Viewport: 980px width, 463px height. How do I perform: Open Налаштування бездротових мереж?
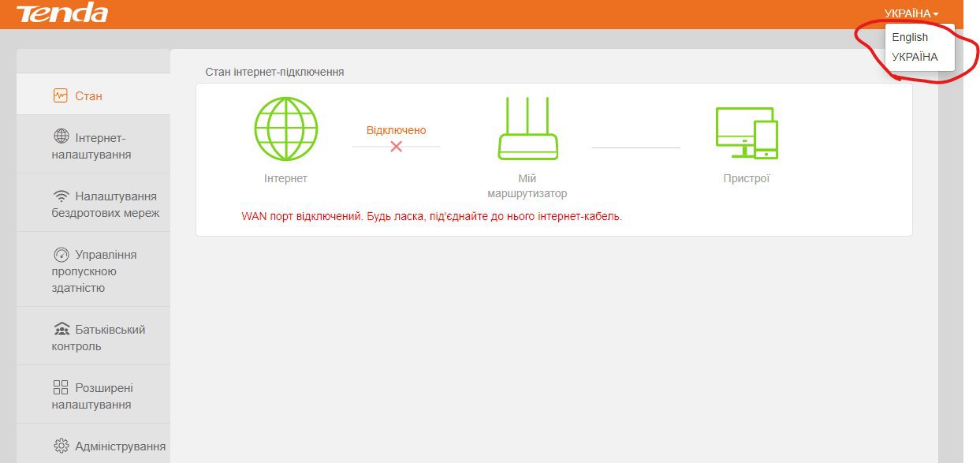(x=93, y=204)
